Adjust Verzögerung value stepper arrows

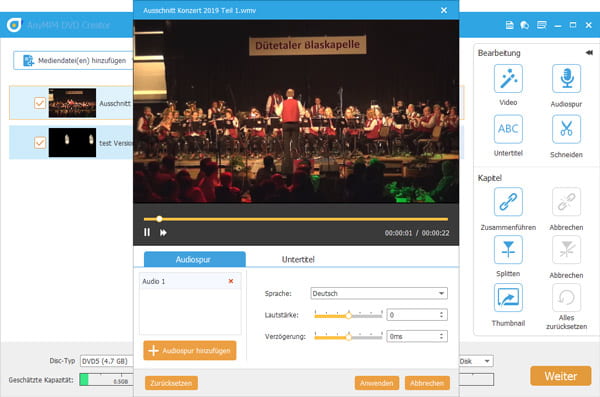click(x=441, y=336)
